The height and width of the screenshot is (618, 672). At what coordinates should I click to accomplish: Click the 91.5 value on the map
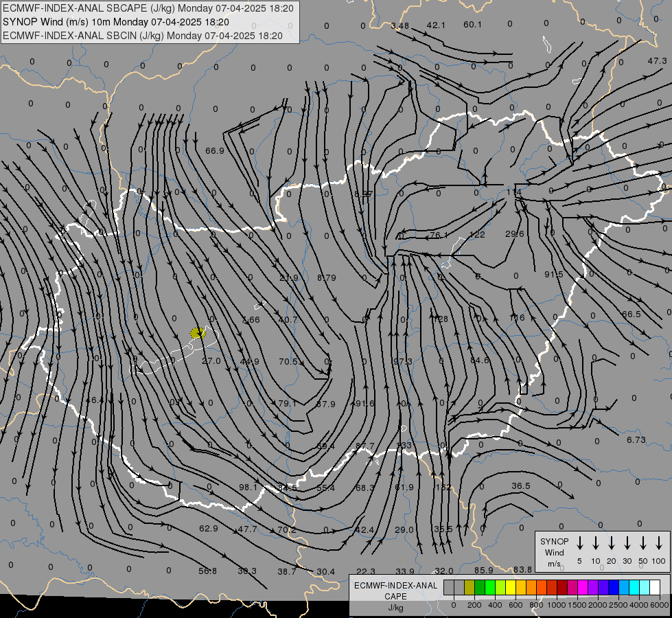[554, 274]
